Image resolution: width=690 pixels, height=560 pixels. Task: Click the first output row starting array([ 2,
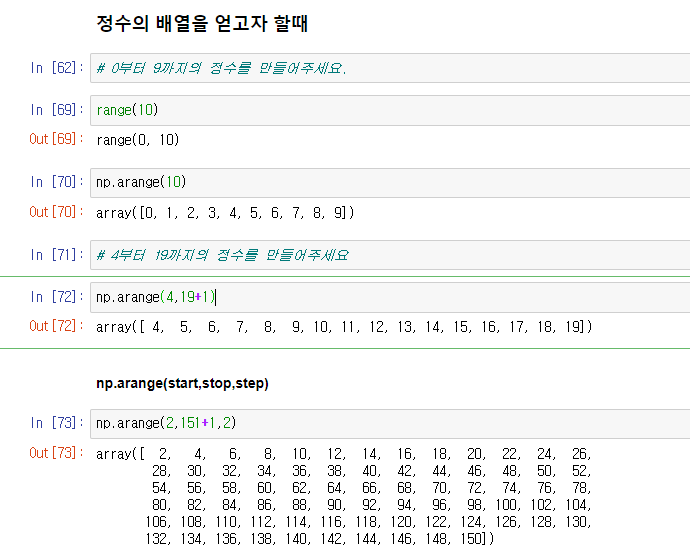[x=344, y=454]
